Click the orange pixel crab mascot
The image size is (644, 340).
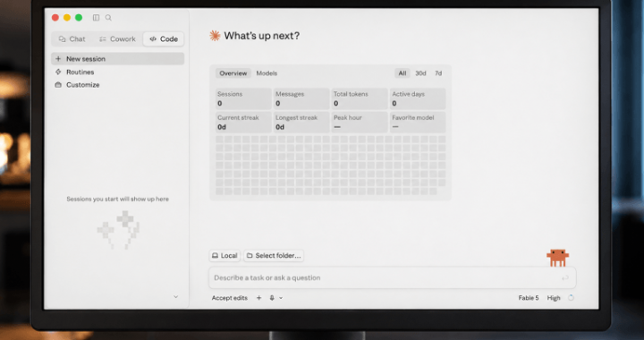[557, 258]
